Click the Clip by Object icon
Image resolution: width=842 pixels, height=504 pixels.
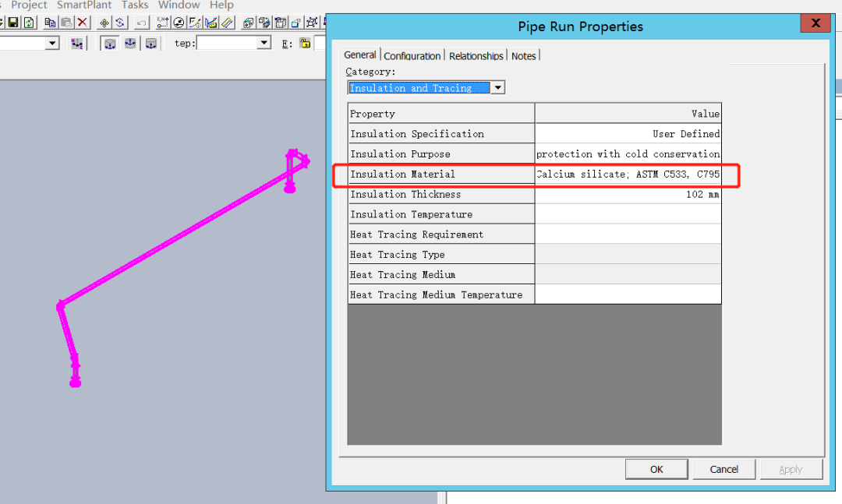296,23
